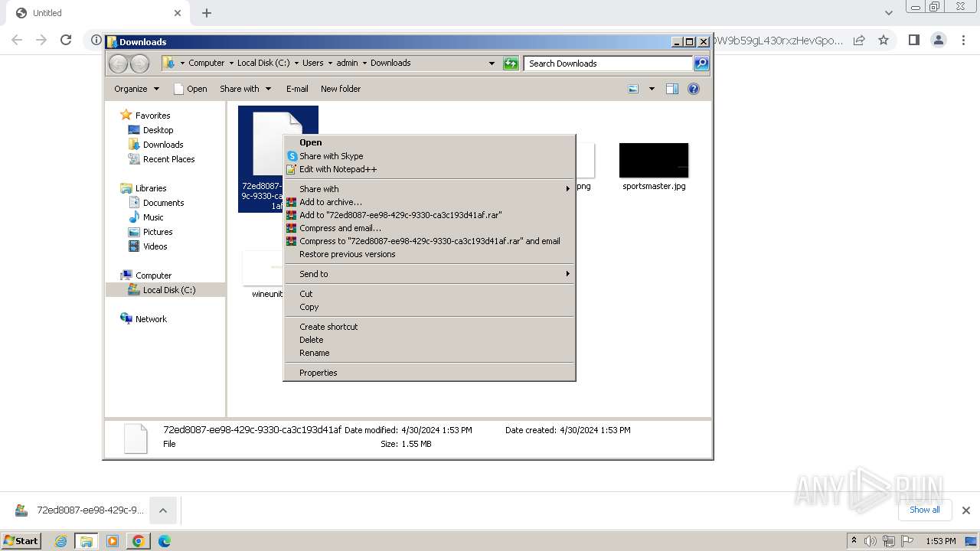Viewport: 980px width, 551px height.
Task: Open the Windows Start menu
Action: (x=21, y=541)
